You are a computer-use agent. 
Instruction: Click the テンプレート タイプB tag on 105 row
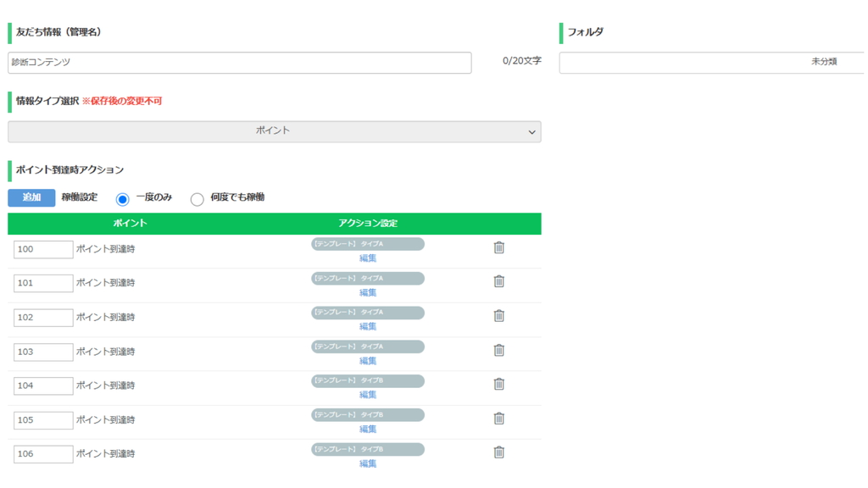368,415
